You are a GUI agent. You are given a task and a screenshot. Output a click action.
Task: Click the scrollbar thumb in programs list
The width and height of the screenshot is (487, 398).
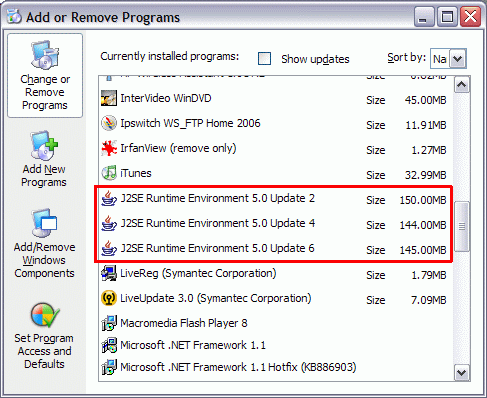[462, 226]
